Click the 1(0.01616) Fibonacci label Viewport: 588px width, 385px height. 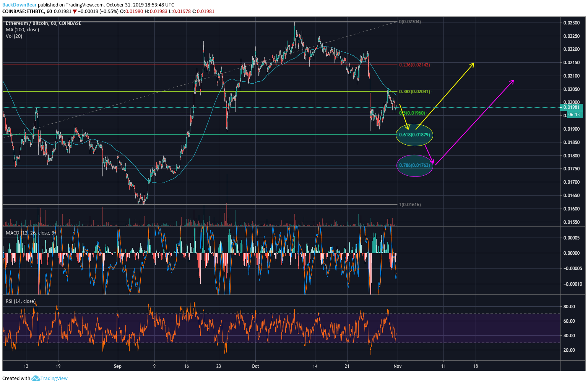click(410, 205)
